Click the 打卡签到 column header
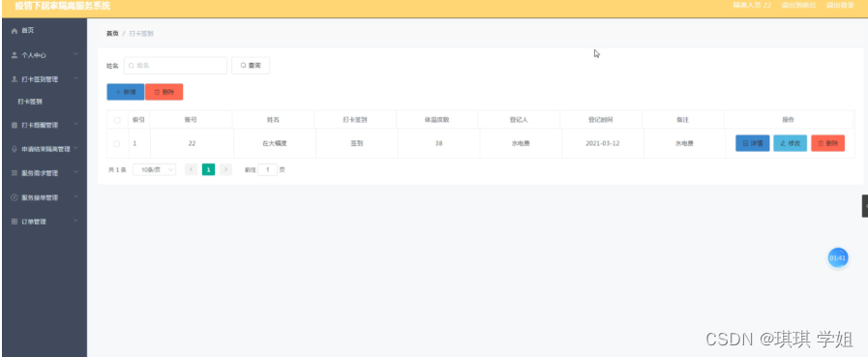 click(355, 120)
